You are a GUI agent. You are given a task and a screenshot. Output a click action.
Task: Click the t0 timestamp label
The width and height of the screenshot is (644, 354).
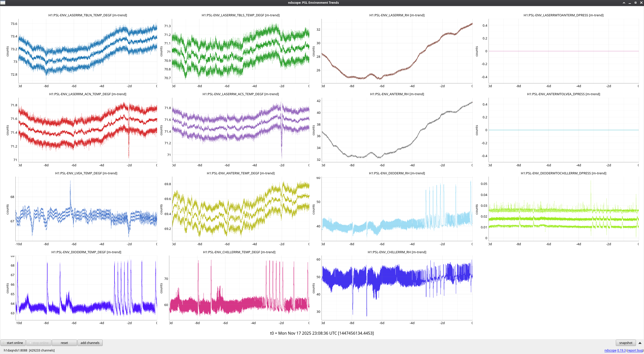click(322, 333)
